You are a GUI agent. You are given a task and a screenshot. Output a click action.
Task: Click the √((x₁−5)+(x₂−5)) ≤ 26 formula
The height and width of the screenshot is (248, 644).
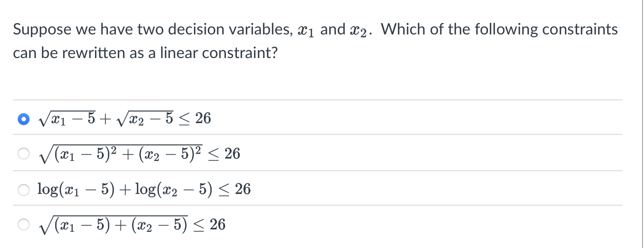tap(132, 224)
